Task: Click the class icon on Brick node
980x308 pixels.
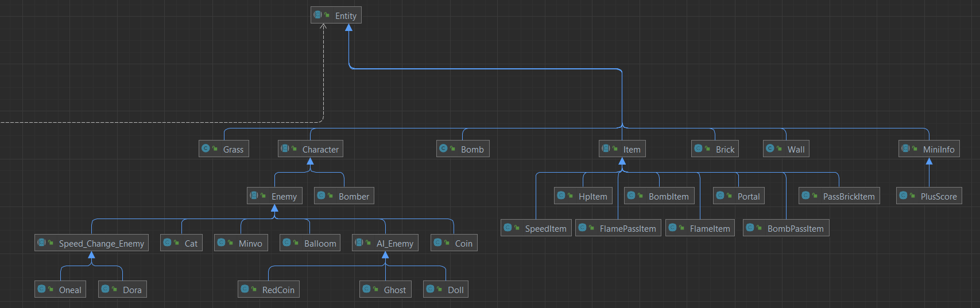Action: point(698,148)
